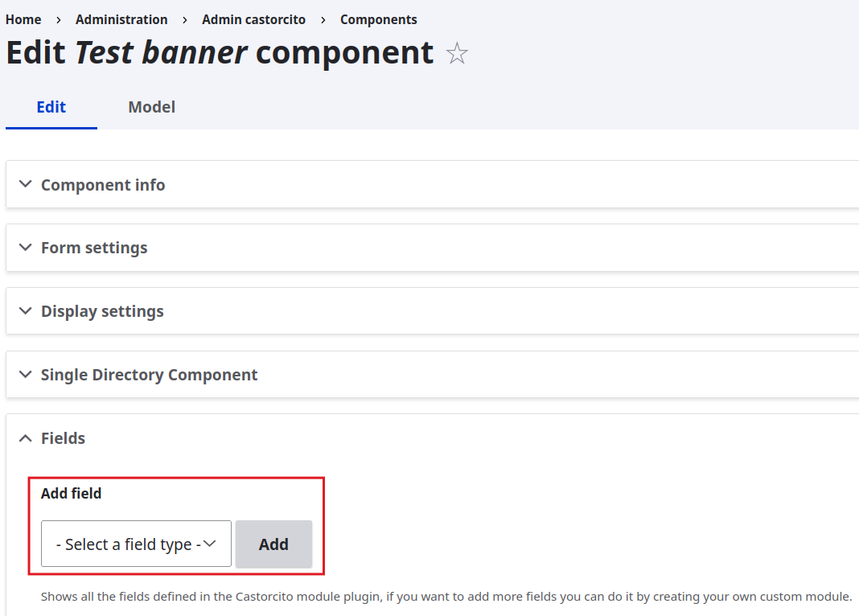
Task: Expand the Form settings section title
Action: (x=94, y=248)
